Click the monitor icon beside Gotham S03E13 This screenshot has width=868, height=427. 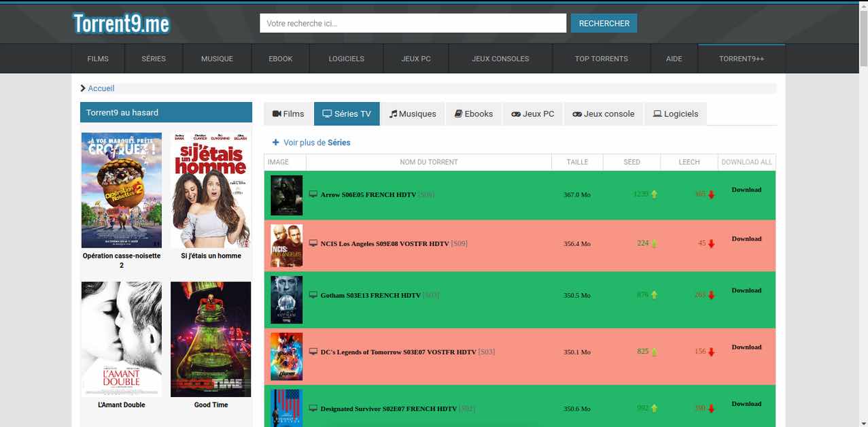(313, 295)
